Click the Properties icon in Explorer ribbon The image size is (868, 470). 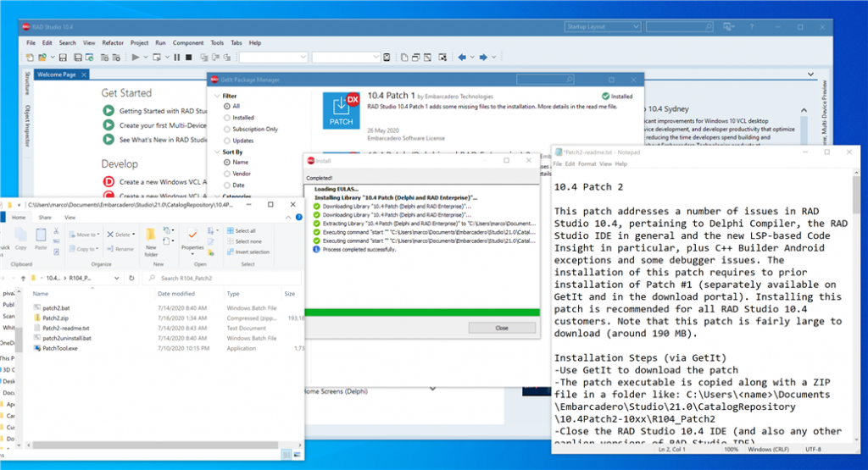click(192, 240)
